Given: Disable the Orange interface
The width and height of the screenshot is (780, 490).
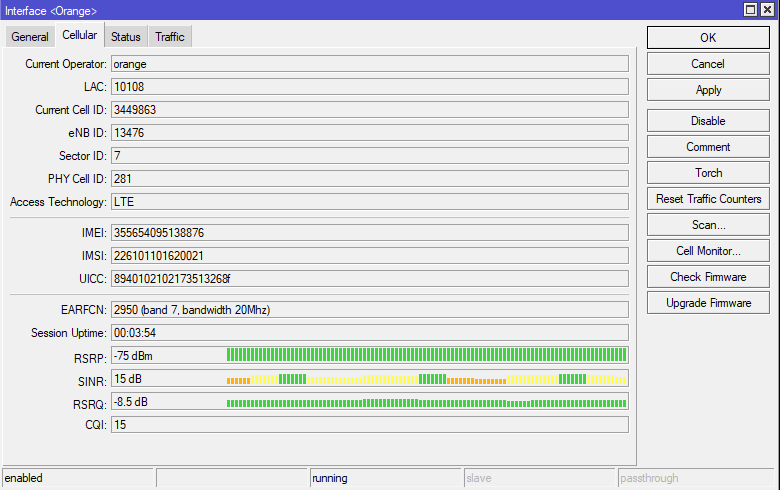Looking at the screenshot, I should click(x=708, y=121).
